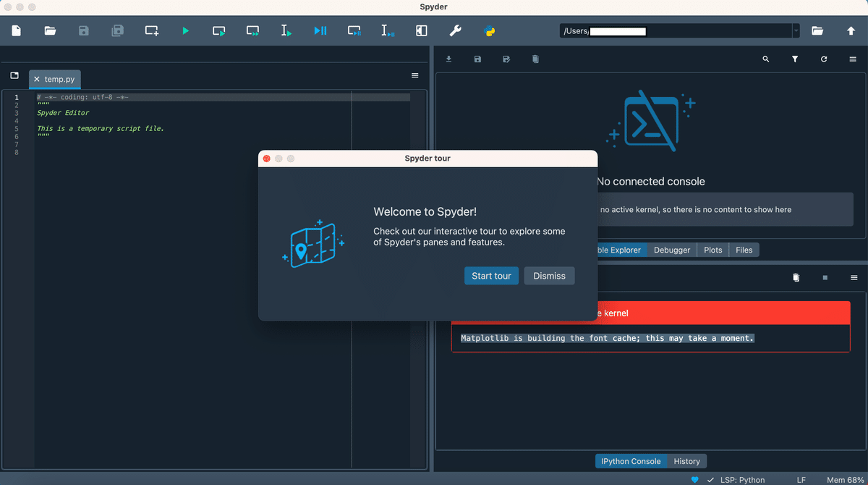This screenshot has width=868, height=485.
Task: Remove all variables icon in console pane
Action: pyautogui.click(x=796, y=277)
